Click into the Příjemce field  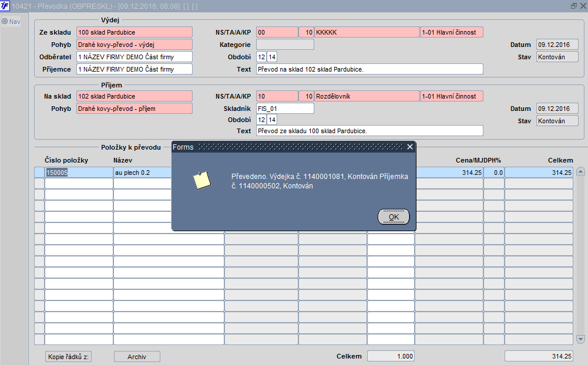pos(135,69)
